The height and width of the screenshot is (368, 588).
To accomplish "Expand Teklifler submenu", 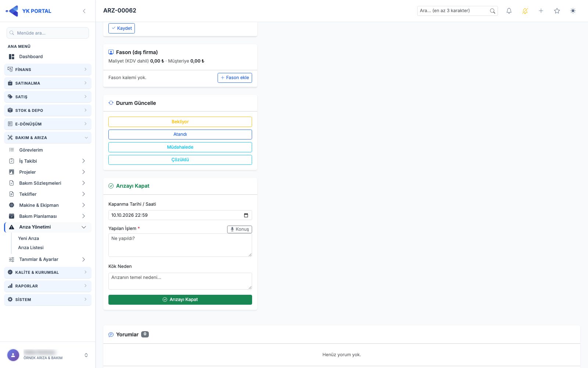I will [x=48, y=194].
